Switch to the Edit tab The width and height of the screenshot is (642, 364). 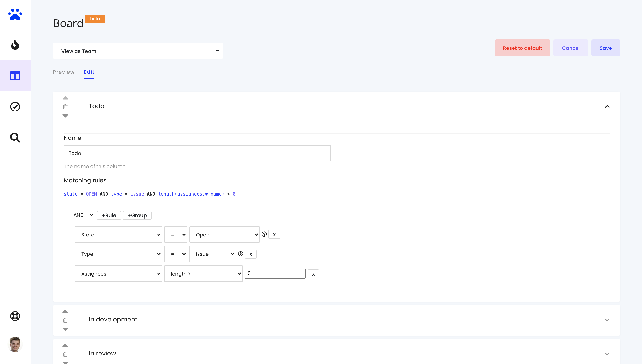coord(89,72)
